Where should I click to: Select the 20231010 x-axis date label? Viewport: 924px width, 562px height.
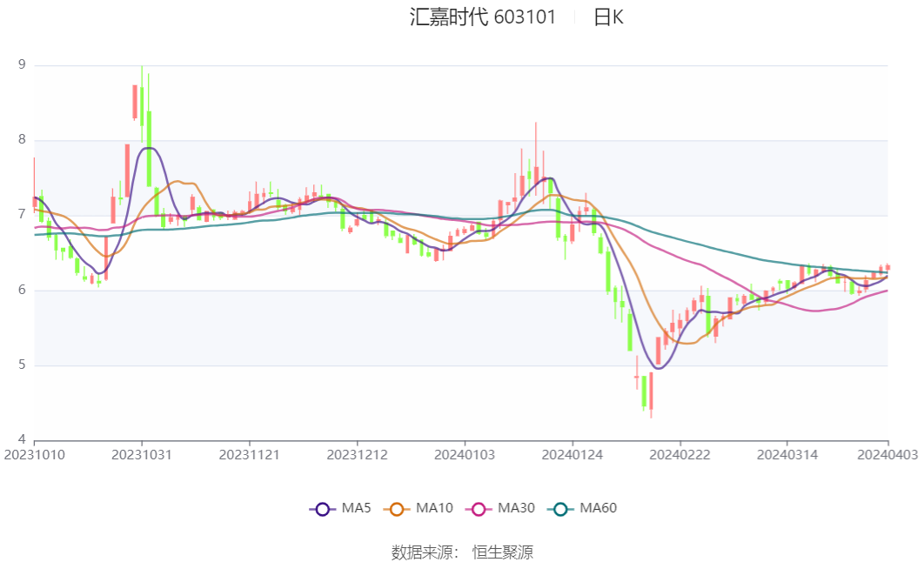[34, 455]
